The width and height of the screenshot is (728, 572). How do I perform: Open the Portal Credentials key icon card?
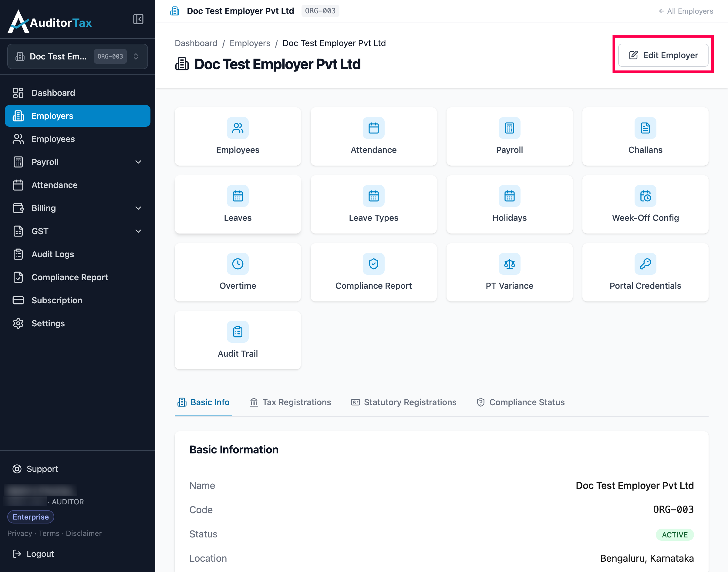coord(645,264)
